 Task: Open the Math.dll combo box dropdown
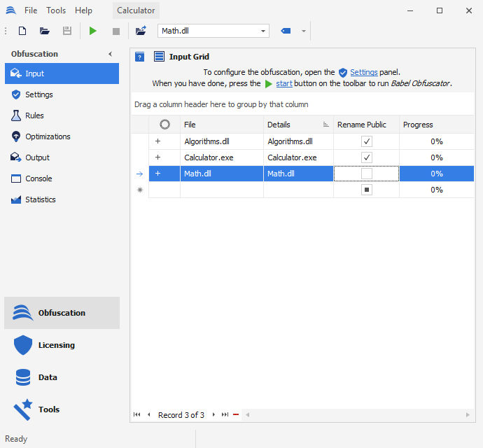[x=263, y=31]
